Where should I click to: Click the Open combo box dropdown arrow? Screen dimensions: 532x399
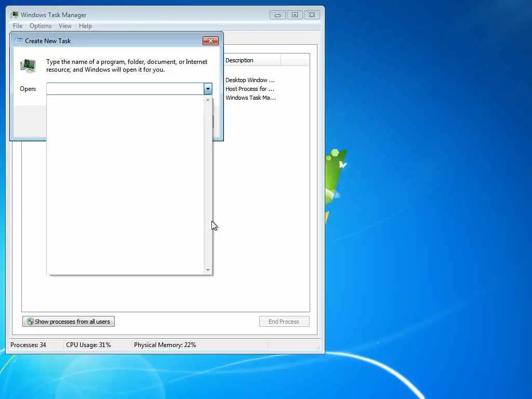[x=208, y=88]
